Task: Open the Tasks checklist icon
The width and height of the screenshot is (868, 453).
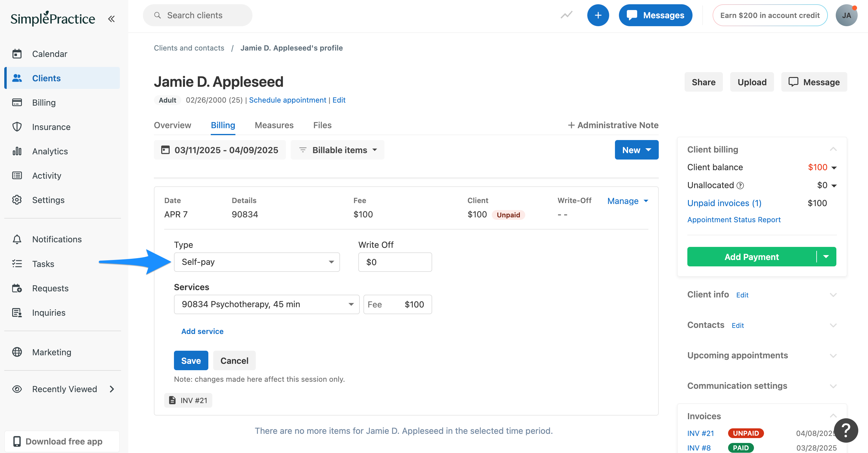Action: coord(17,264)
